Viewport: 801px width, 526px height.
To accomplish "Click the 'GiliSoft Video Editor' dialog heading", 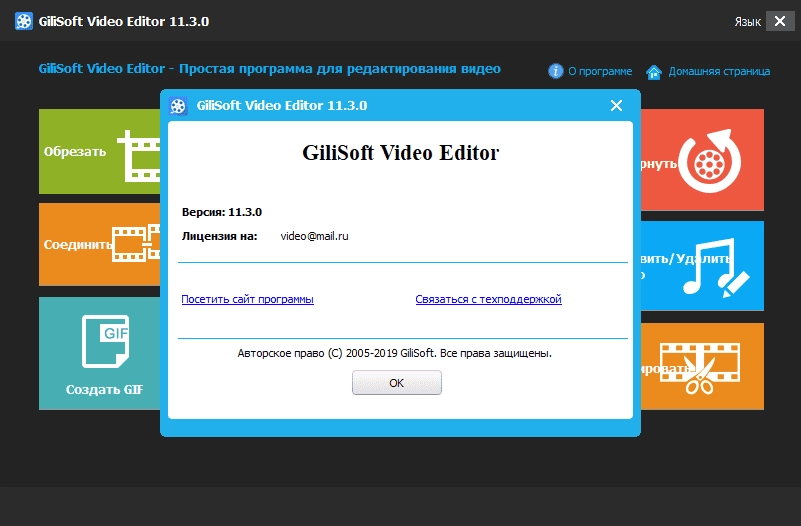I will (400, 153).
